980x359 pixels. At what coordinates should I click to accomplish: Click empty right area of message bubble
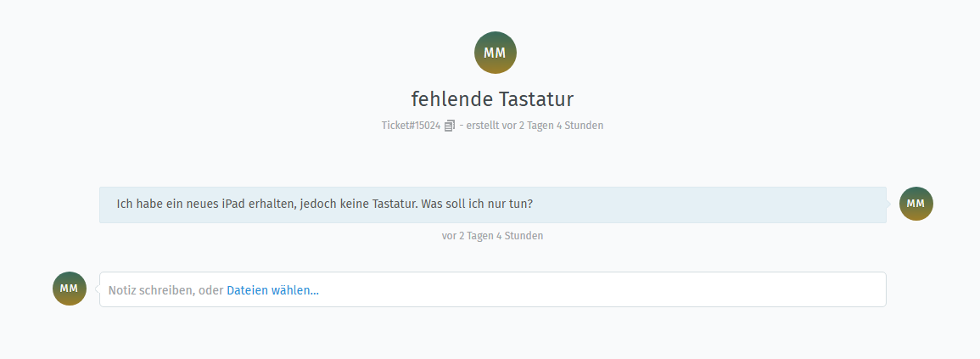point(721,205)
